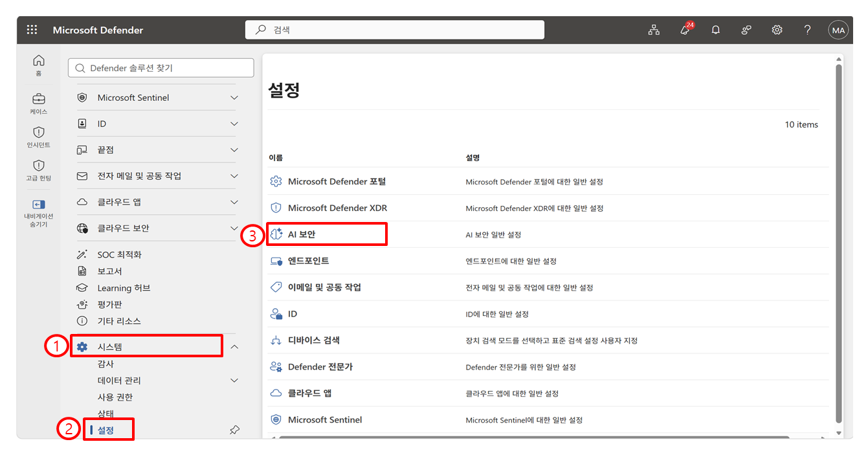Expand 전자 메일 및 공동 작업 chevron

click(x=234, y=176)
